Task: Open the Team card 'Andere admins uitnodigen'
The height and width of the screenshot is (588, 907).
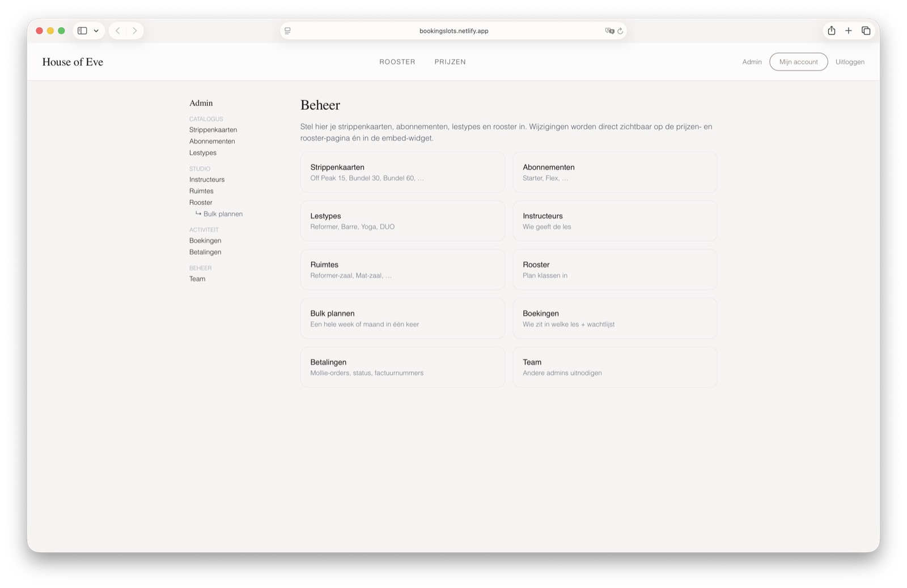Action: (x=615, y=367)
